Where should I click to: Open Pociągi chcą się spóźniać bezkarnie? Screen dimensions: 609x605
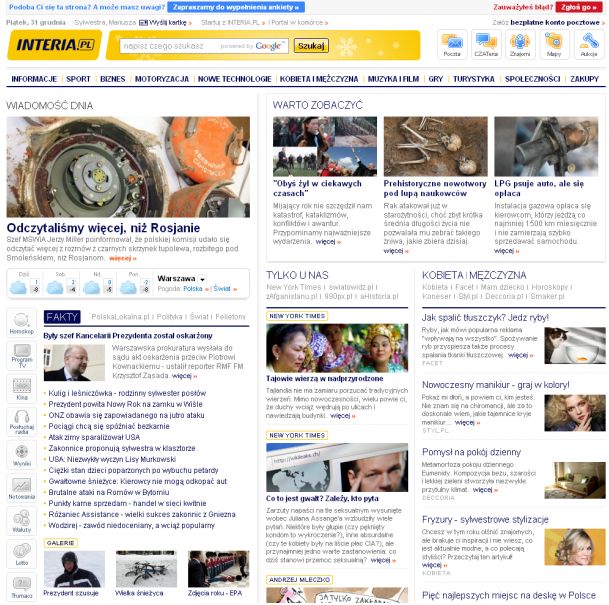[109, 426]
